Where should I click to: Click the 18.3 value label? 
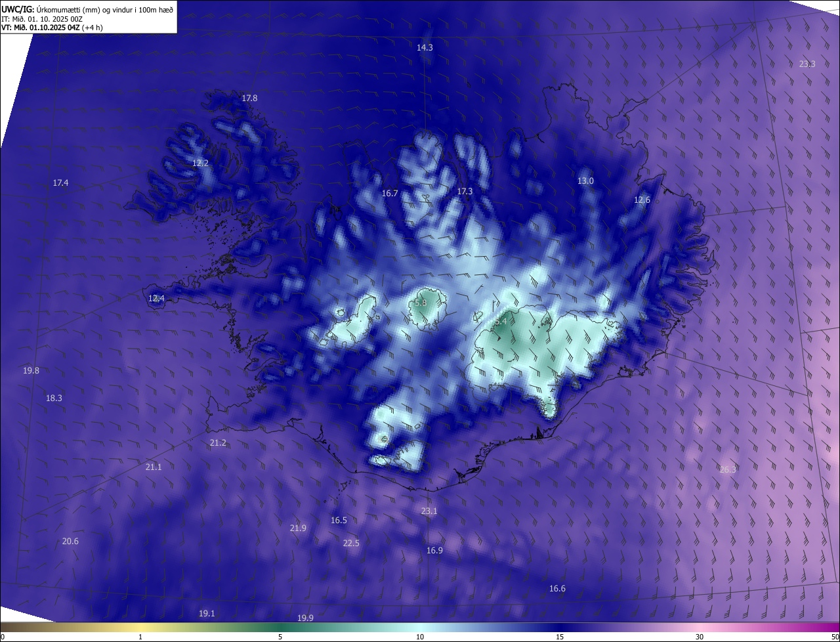54,398
